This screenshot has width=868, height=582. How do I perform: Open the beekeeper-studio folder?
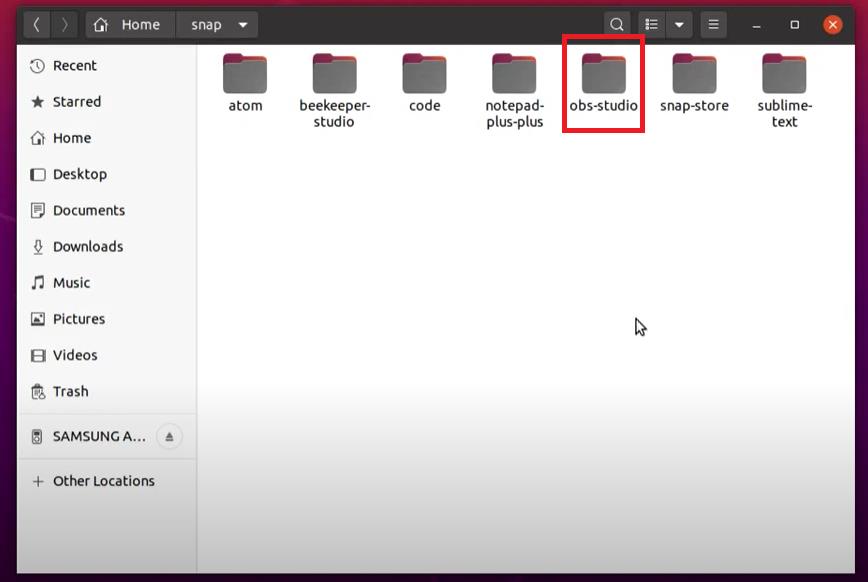[334, 91]
